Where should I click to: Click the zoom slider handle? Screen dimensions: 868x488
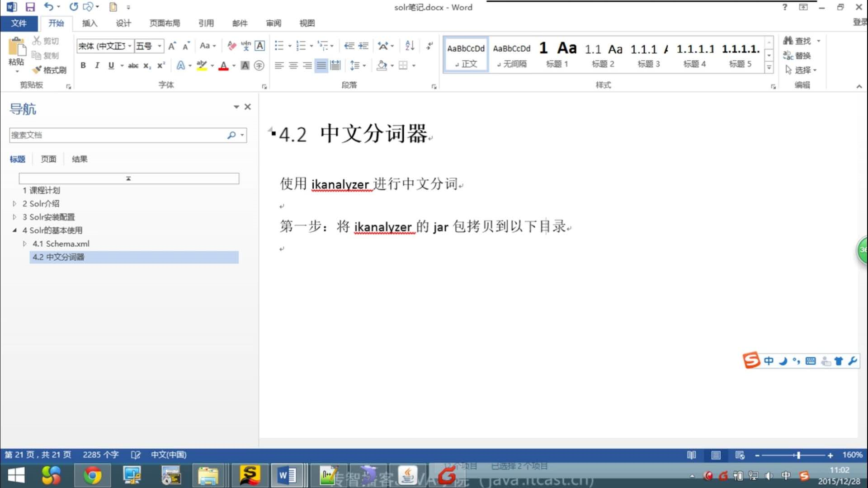tap(798, 455)
